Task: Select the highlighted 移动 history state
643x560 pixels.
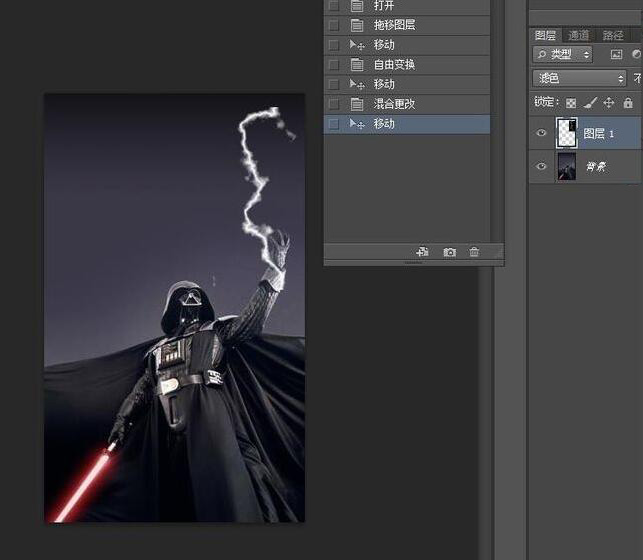Action: coord(407,124)
